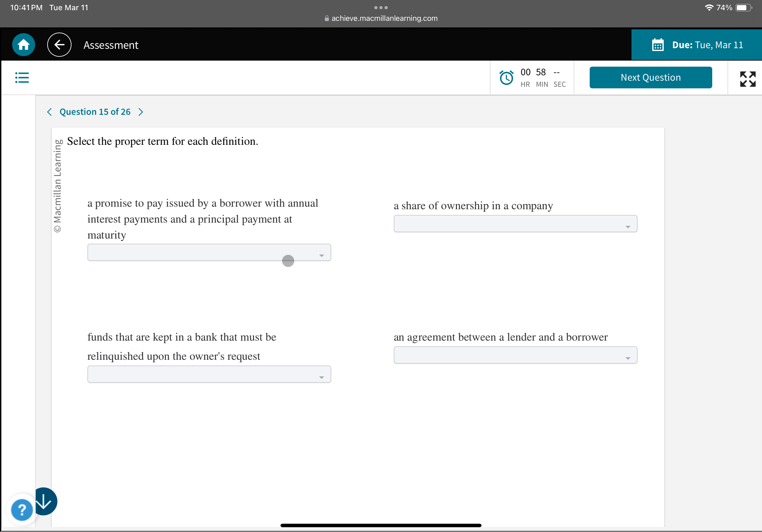This screenshot has width=762, height=532.
Task: Tap the three dots multitasking menu
Action: pos(381,7)
